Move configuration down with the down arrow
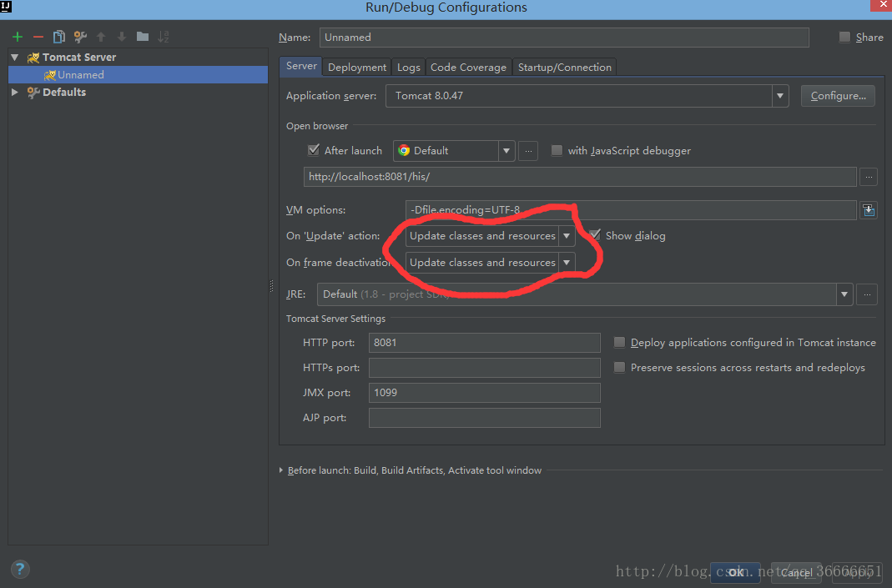892x588 pixels. click(x=122, y=37)
